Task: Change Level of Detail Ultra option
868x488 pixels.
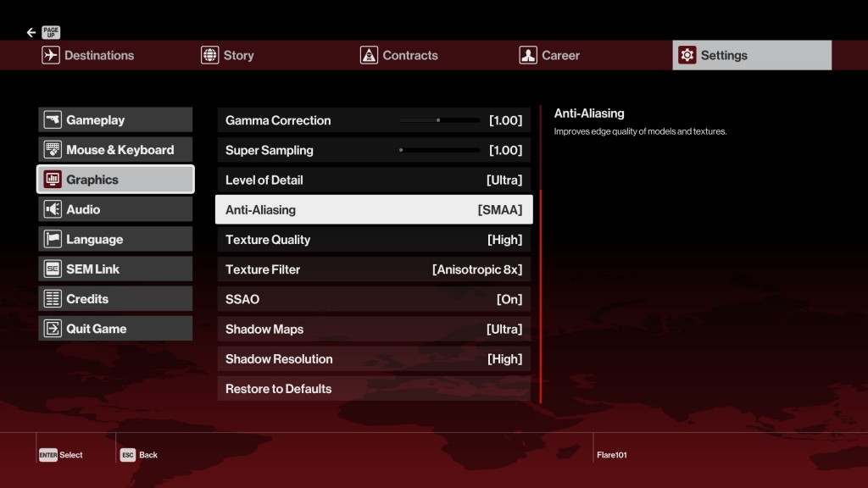Action: (x=374, y=180)
